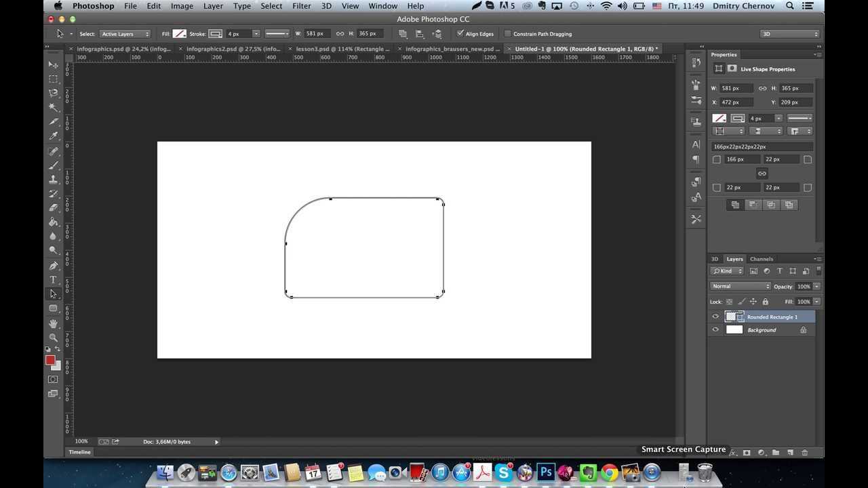Toggle layer filtering switch
Viewport: 868px width, 488px height.
click(x=818, y=270)
